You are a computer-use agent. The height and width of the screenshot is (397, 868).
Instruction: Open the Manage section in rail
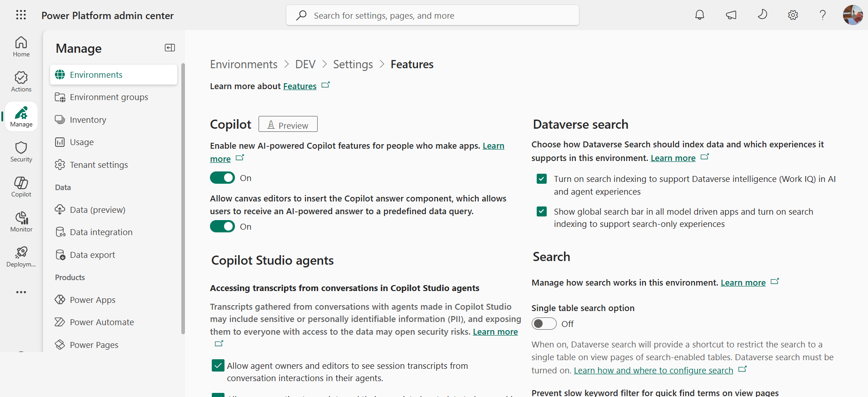pyautogui.click(x=21, y=117)
